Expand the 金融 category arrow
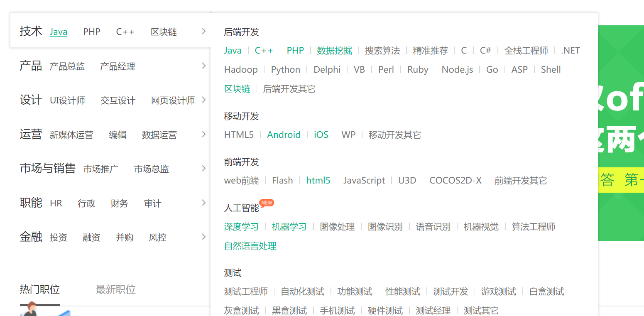Viewport: 644px width, 316px height. coord(203,237)
